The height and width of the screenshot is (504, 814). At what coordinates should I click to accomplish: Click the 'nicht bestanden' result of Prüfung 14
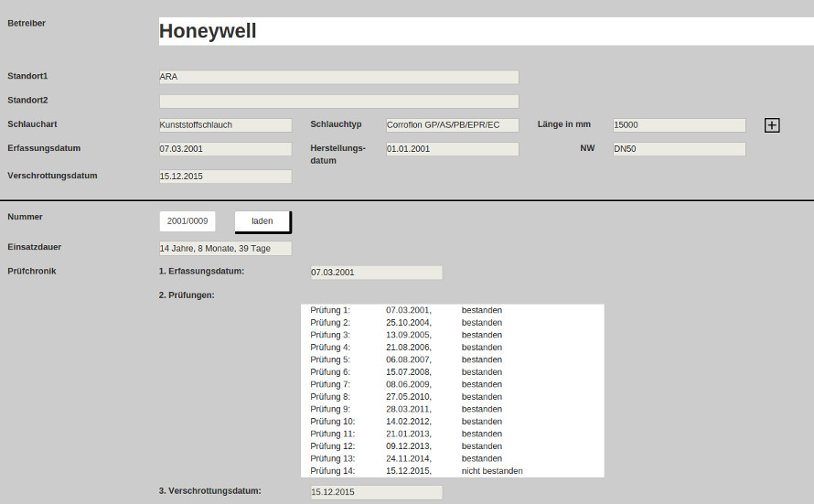click(492, 471)
